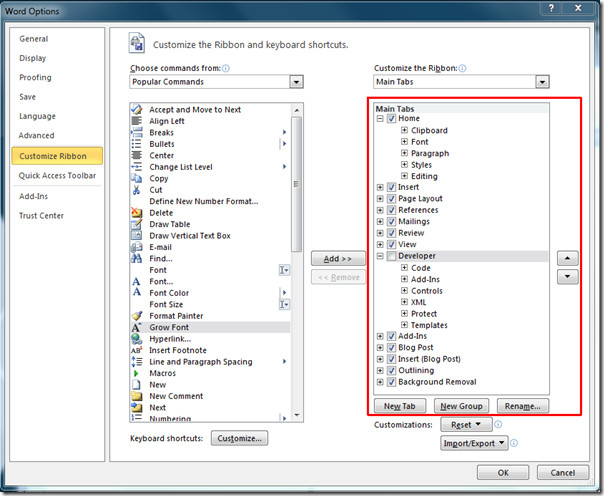604x496 pixels.
Task: Collapse the Developer tab node
Action: 380,256
